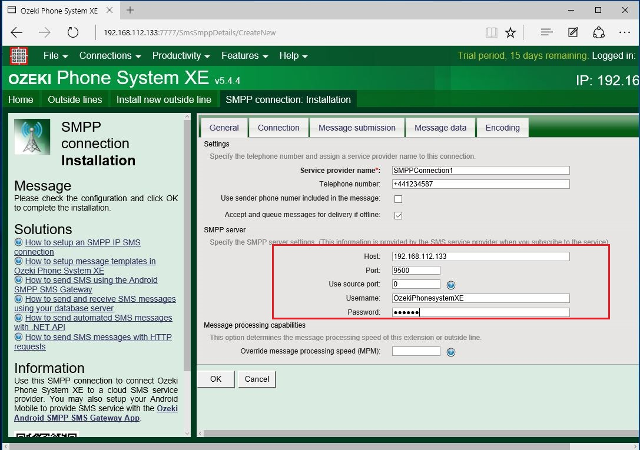640x450 pixels.
Task: Open the Features menu dropdown
Action: click(244, 56)
